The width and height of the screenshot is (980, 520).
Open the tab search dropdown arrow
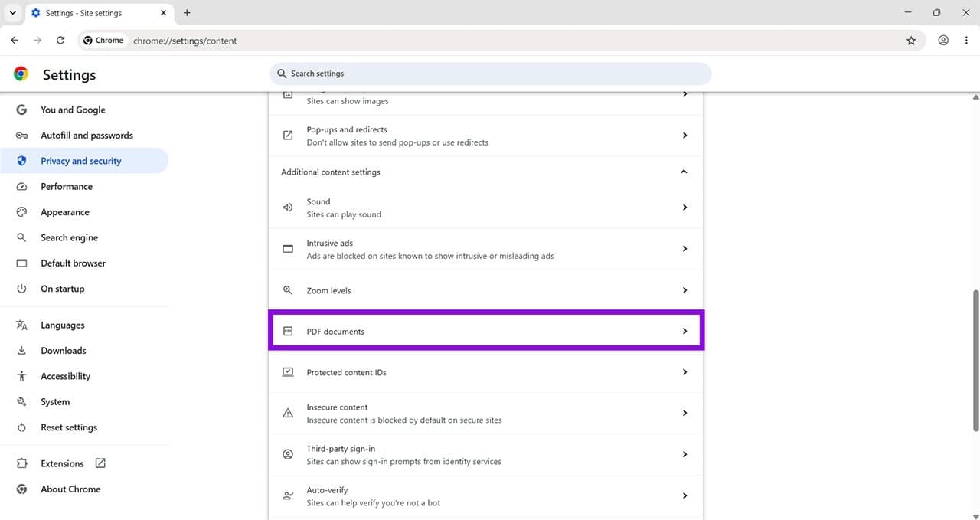coord(13,13)
